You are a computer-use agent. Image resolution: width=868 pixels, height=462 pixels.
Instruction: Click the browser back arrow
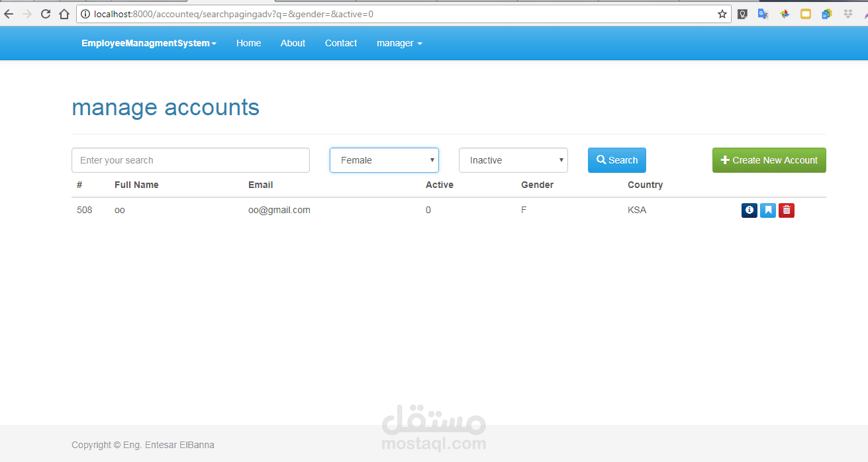(x=9, y=14)
